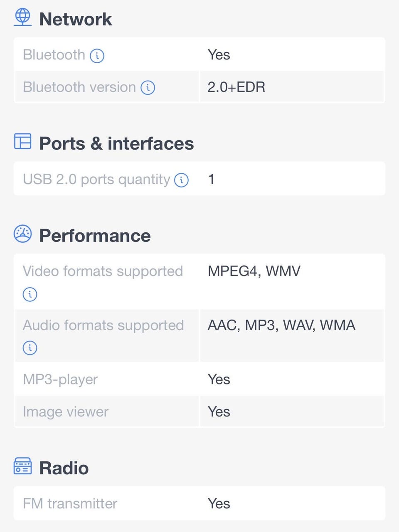
Task: Click the Radio section icon
Action: click(x=22, y=466)
